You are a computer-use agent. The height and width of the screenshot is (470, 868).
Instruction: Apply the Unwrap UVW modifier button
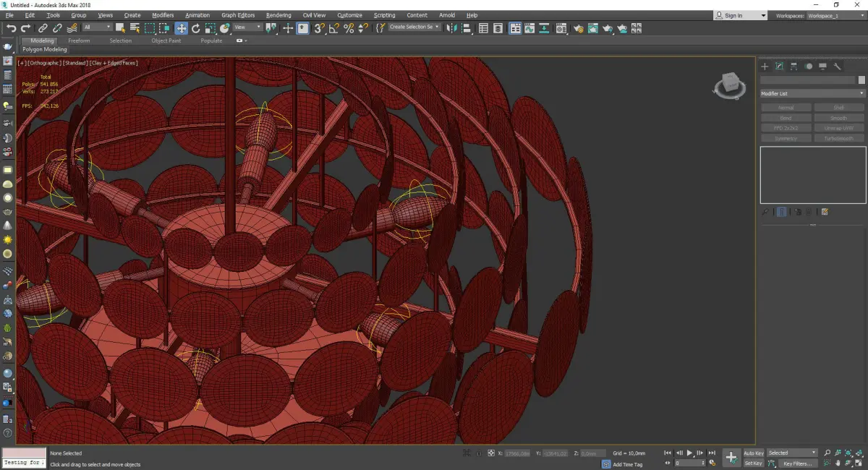[x=839, y=128]
